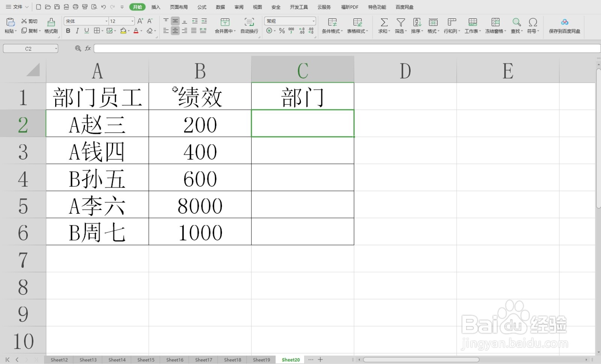The height and width of the screenshot is (364, 601).
Task: Toggle horizontal center alignment
Action: 175,31
